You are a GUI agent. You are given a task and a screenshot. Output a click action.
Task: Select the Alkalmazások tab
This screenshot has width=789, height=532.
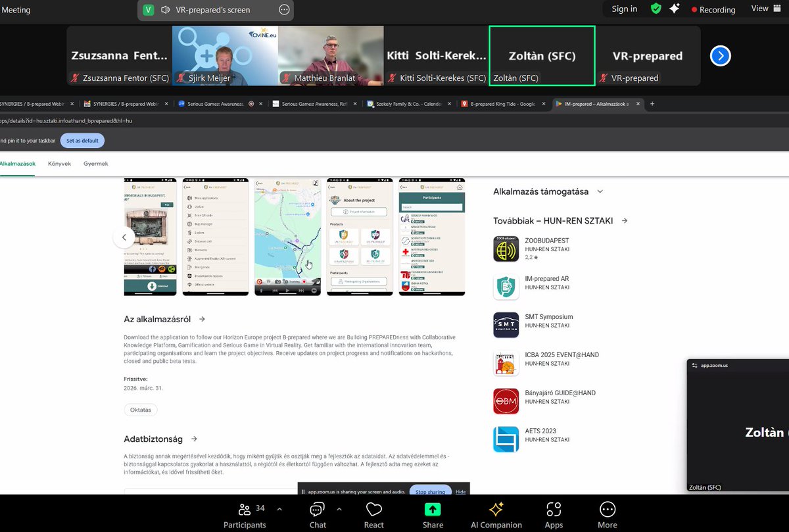coord(18,163)
